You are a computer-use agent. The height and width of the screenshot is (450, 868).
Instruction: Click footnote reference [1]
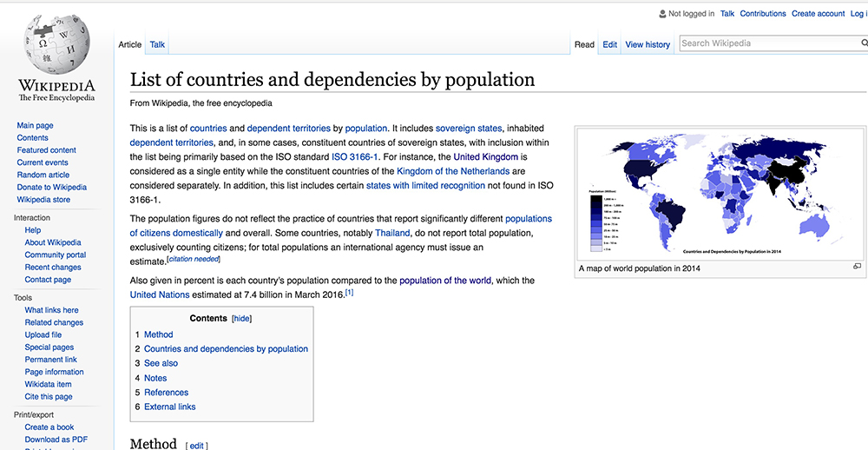[x=349, y=292]
